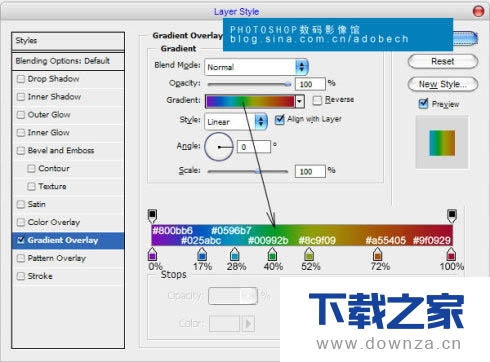The height and width of the screenshot is (362, 490).
Task: Select the cyan color stop at 28%
Action: pos(235,254)
